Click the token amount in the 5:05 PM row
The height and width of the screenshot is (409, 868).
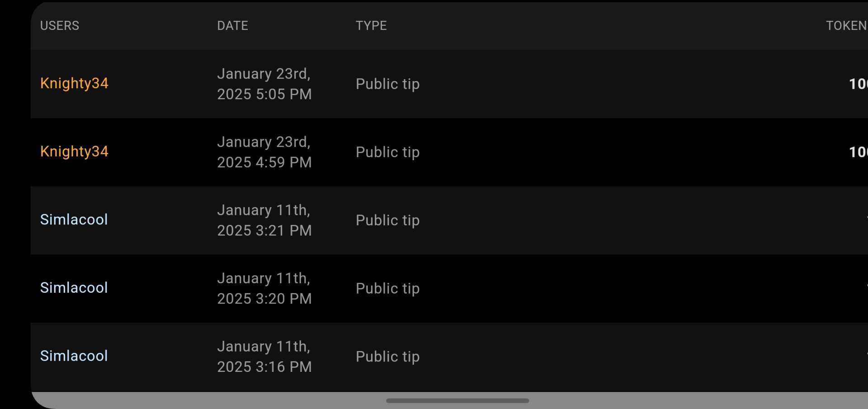click(x=858, y=84)
